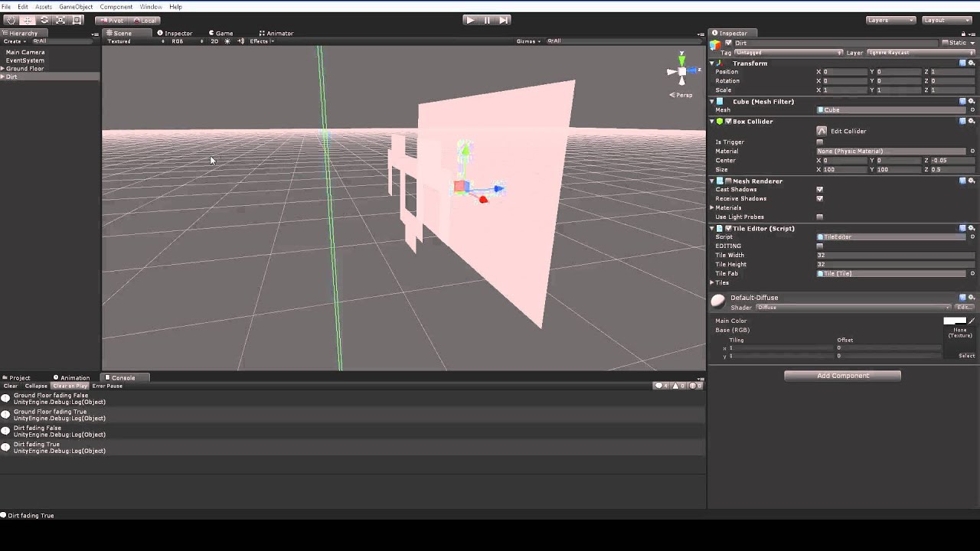
Task: Click the Pause button
Action: tap(487, 20)
